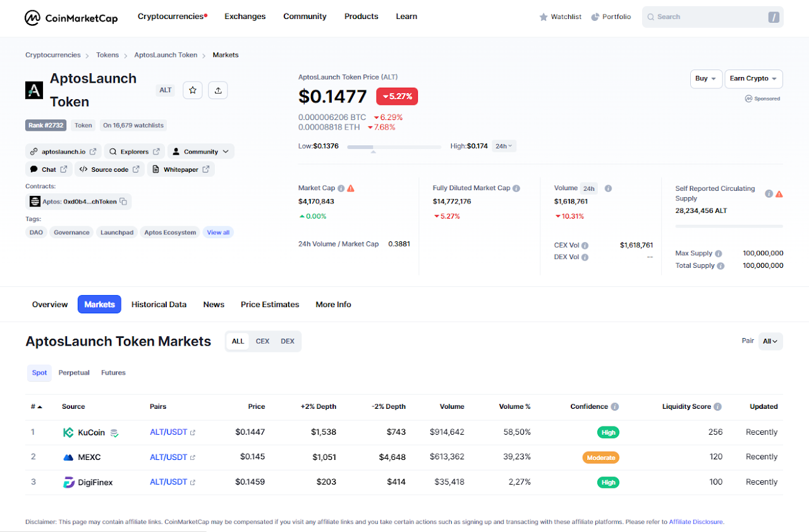
Task: Click the share icon next to ALT
Action: coord(218,90)
